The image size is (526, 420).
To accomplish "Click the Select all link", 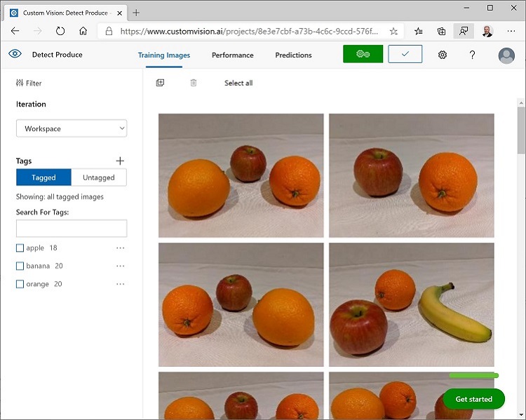I will [238, 83].
